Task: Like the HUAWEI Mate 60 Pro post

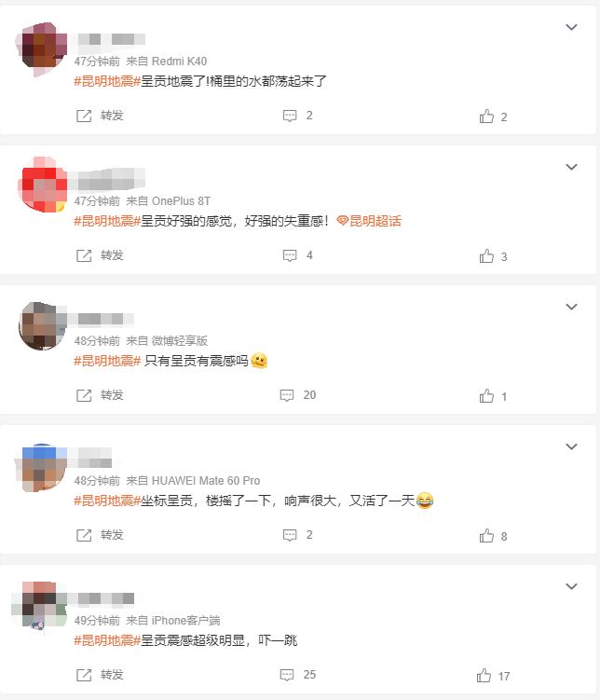Action: (x=493, y=536)
